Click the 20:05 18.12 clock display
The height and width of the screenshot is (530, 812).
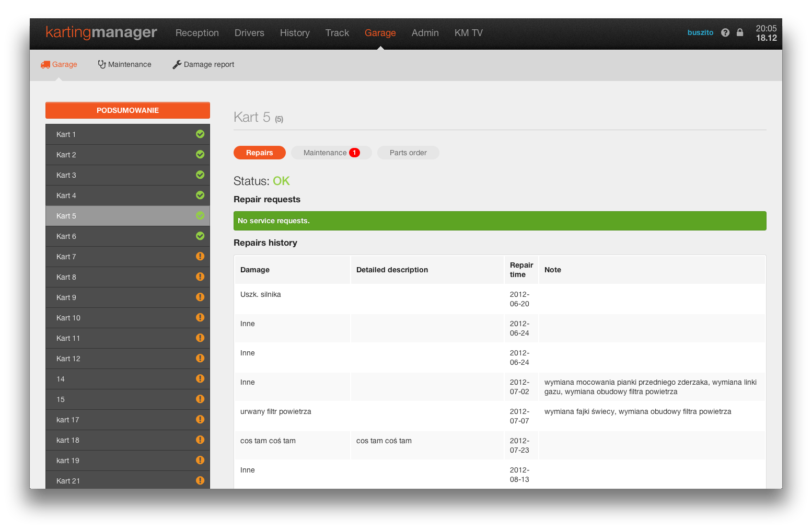766,33
